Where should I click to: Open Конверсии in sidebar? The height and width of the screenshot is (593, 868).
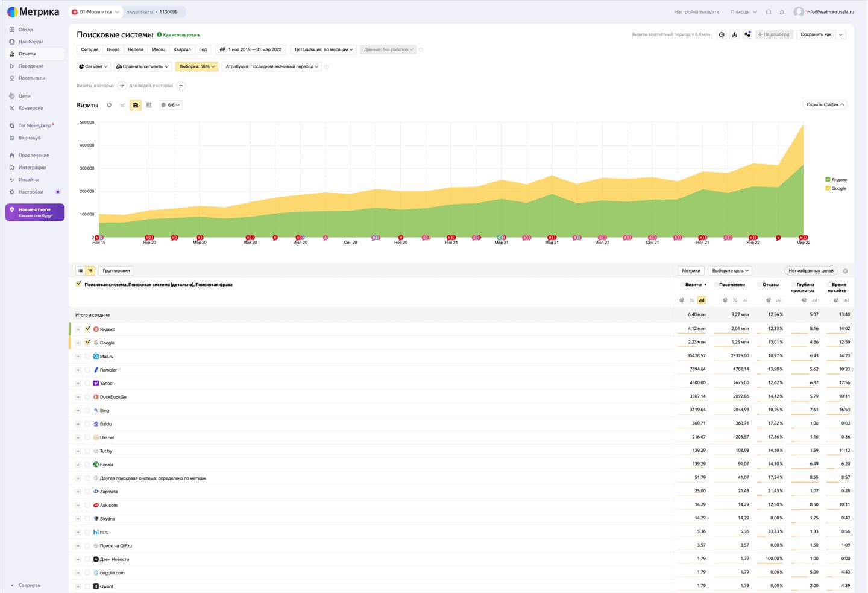31,108
